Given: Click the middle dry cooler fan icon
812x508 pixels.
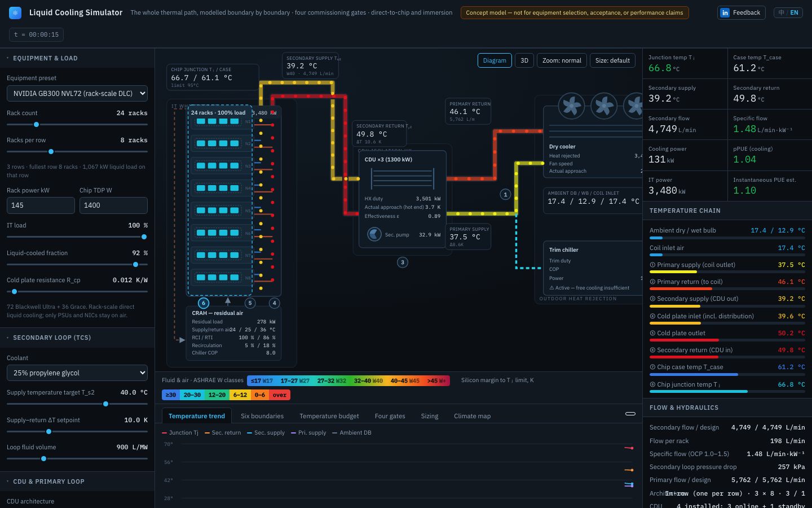Looking at the screenshot, I should click(x=604, y=106).
